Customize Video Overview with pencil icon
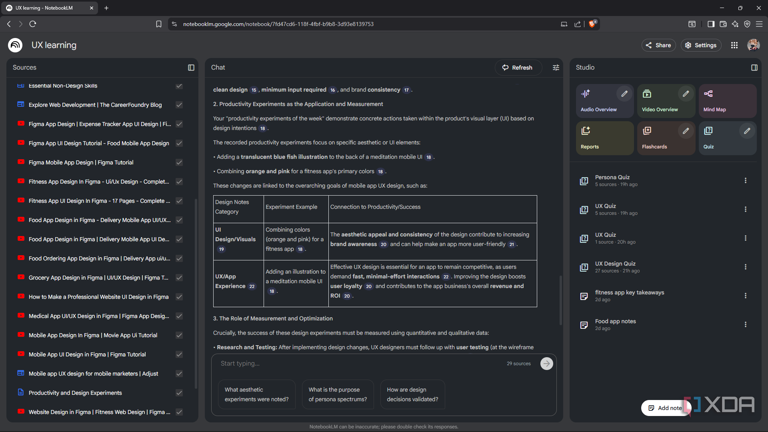 coord(686,94)
